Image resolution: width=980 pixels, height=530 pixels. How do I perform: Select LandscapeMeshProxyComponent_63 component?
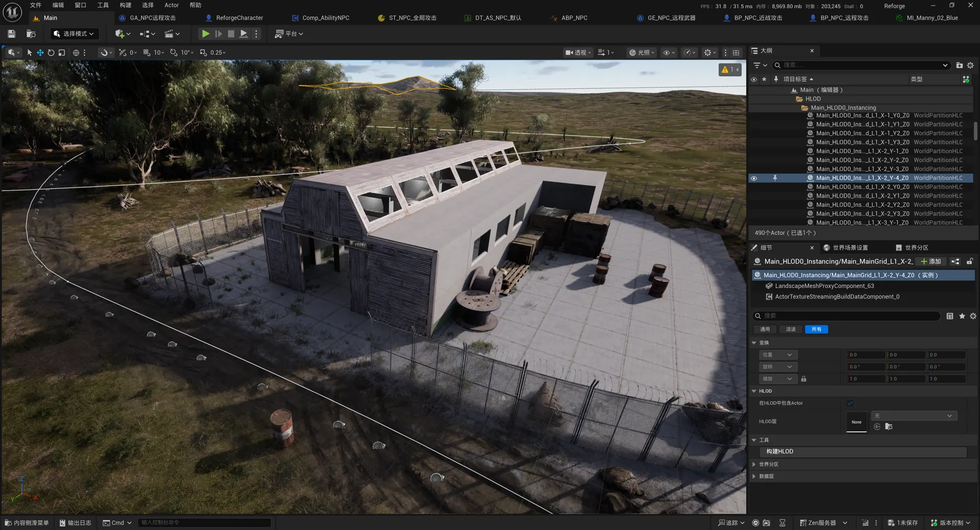click(824, 286)
